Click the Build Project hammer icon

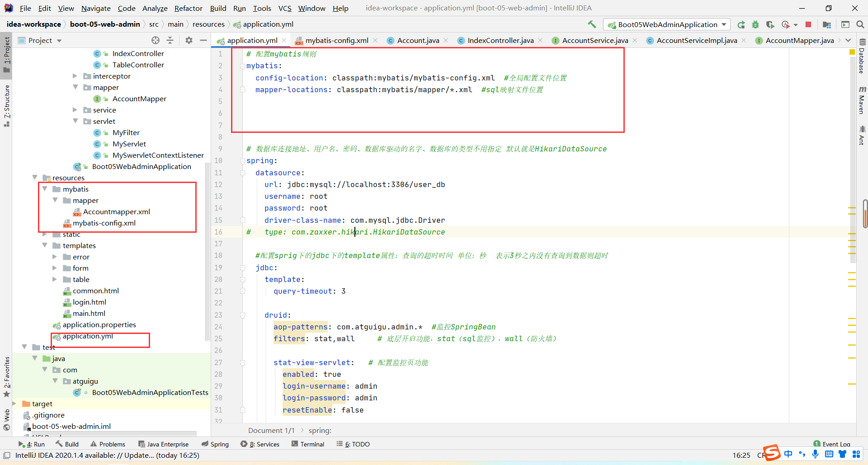592,24
